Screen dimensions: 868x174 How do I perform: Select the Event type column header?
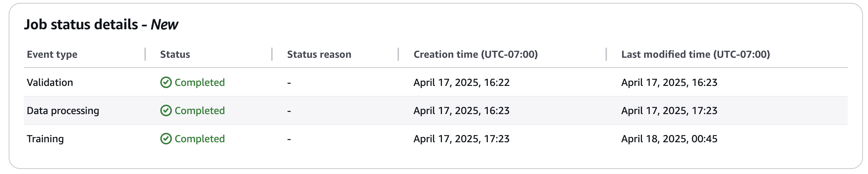click(x=52, y=55)
